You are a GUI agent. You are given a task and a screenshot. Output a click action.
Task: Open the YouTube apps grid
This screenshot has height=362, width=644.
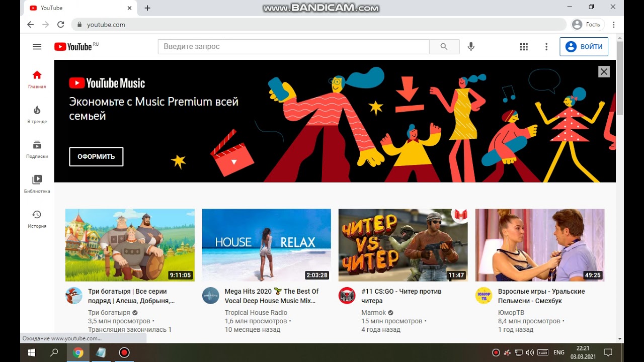[524, 47]
